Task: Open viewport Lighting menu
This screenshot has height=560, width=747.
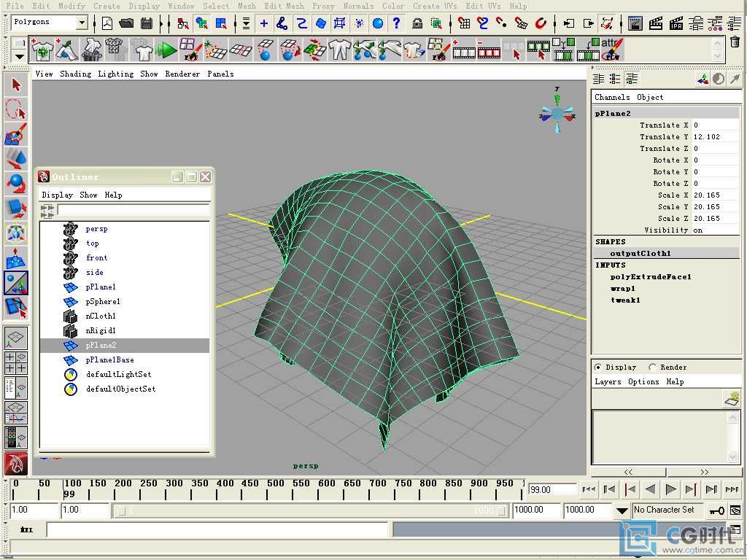Action: point(116,74)
